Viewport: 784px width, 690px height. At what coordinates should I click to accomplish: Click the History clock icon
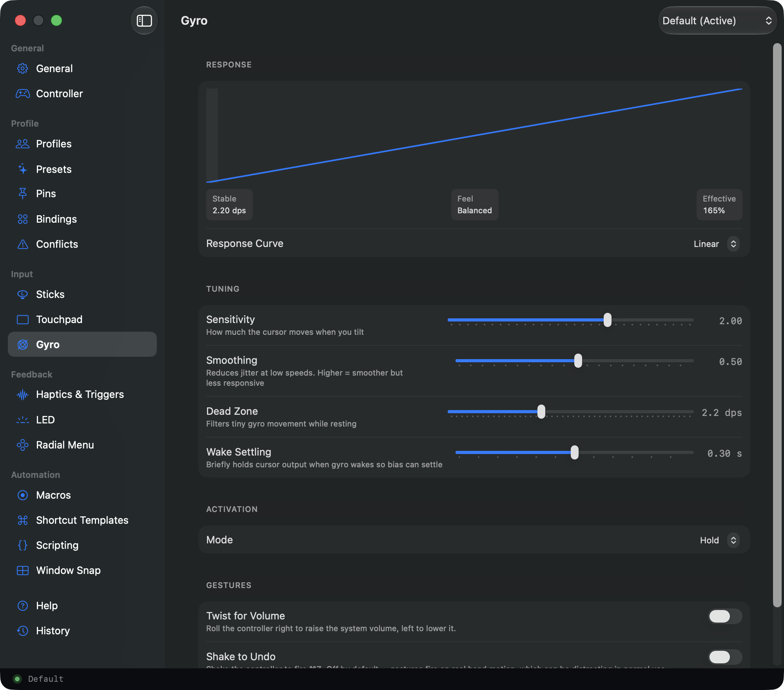[x=23, y=631]
